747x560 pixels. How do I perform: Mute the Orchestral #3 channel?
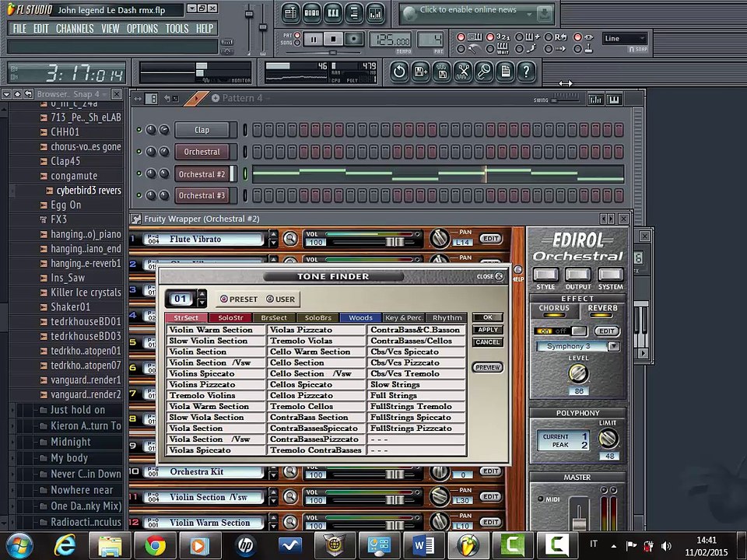(139, 195)
